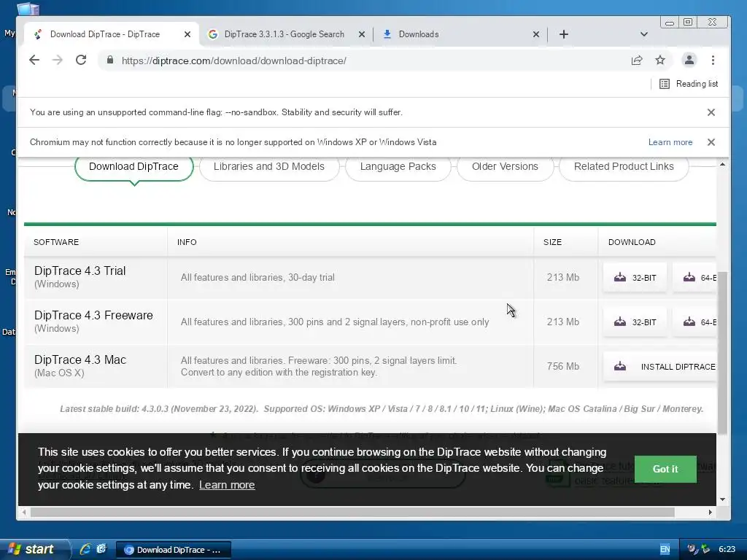Dismiss the Windows XP unsupported warning
This screenshot has width=747, height=560.
click(x=711, y=142)
